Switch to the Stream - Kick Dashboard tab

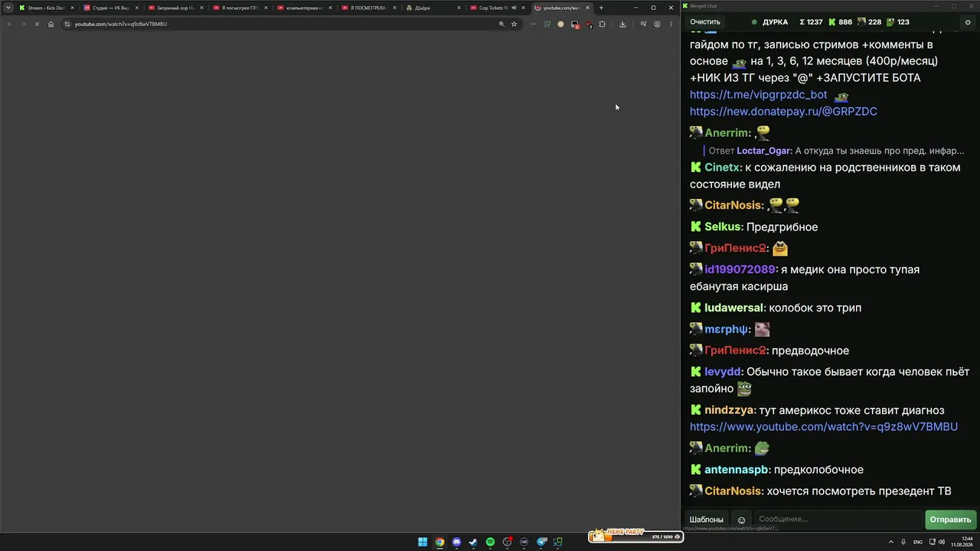pos(45,8)
